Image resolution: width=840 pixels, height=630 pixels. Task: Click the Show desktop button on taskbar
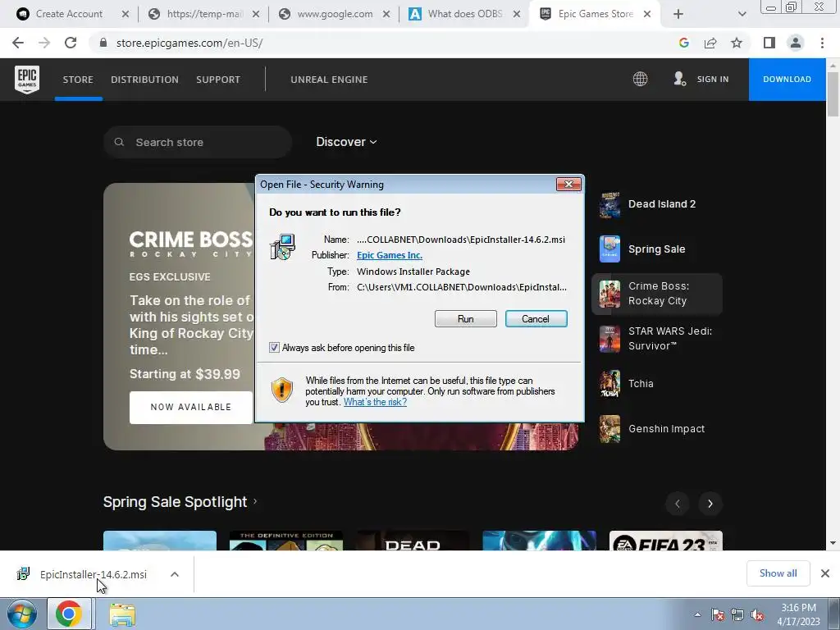click(834, 614)
